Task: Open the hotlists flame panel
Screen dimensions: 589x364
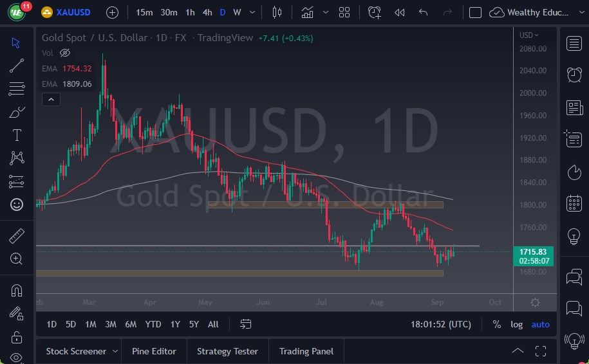Action: (x=574, y=172)
